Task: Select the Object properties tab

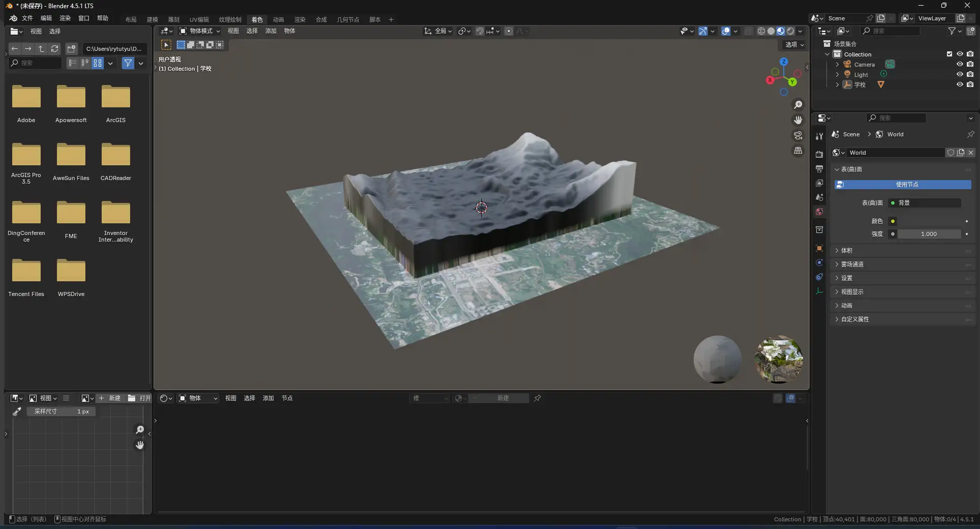Action: point(819,249)
